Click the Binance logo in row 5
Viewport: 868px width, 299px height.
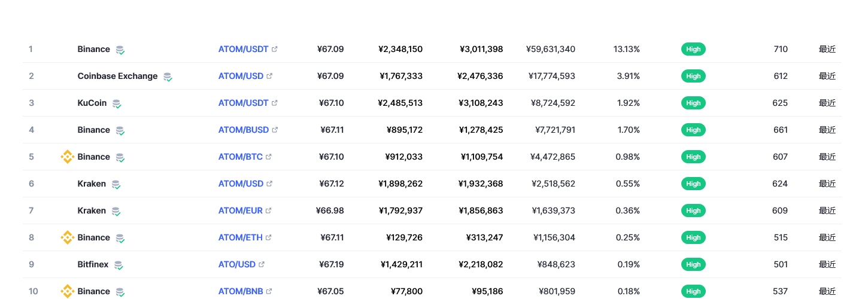[x=68, y=157]
